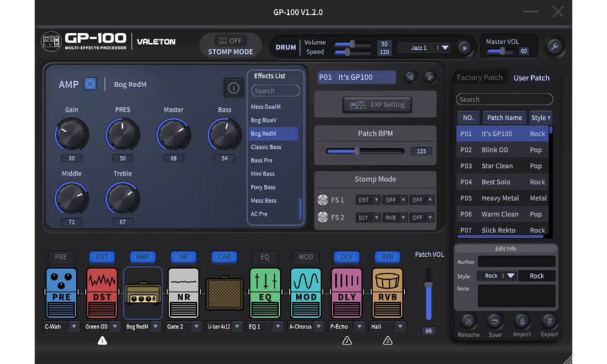Sort by the Patch Name column header

(504, 118)
